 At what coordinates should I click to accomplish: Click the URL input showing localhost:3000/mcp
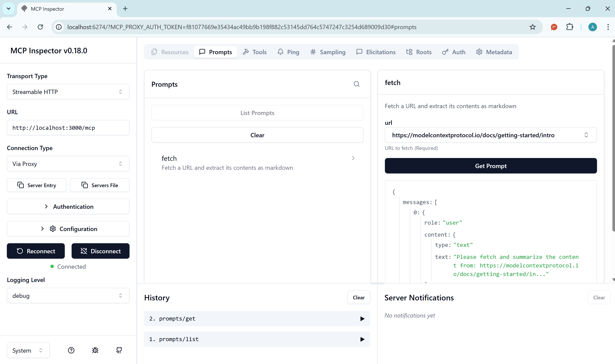(x=68, y=128)
